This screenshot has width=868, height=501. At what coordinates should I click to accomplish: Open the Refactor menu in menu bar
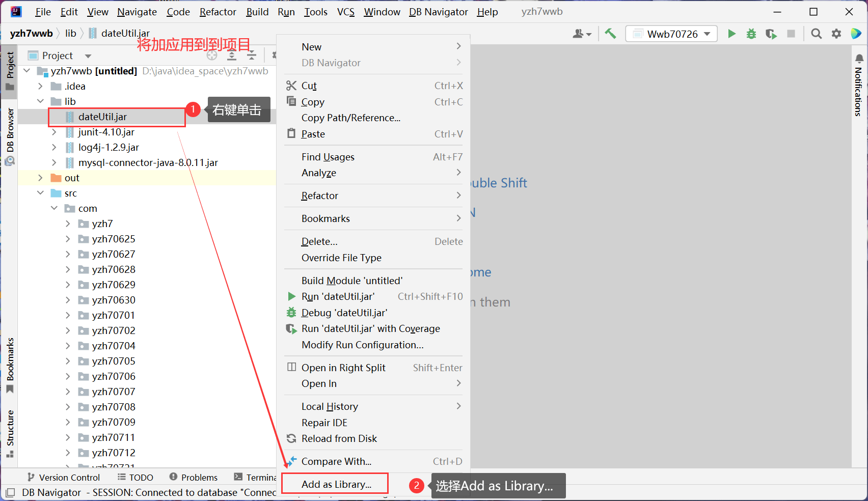[x=218, y=12]
